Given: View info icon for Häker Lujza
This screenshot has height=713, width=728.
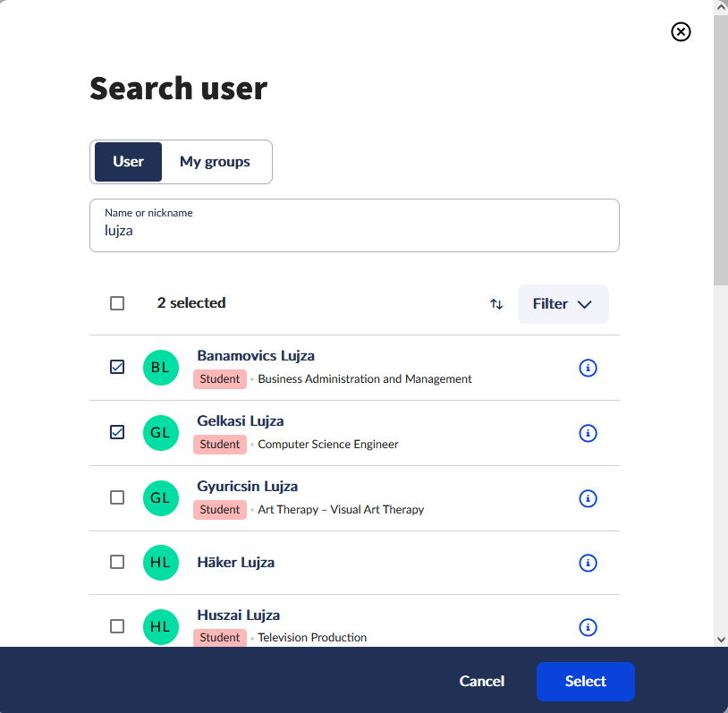Looking at the screenshot, I should [588, 563].
